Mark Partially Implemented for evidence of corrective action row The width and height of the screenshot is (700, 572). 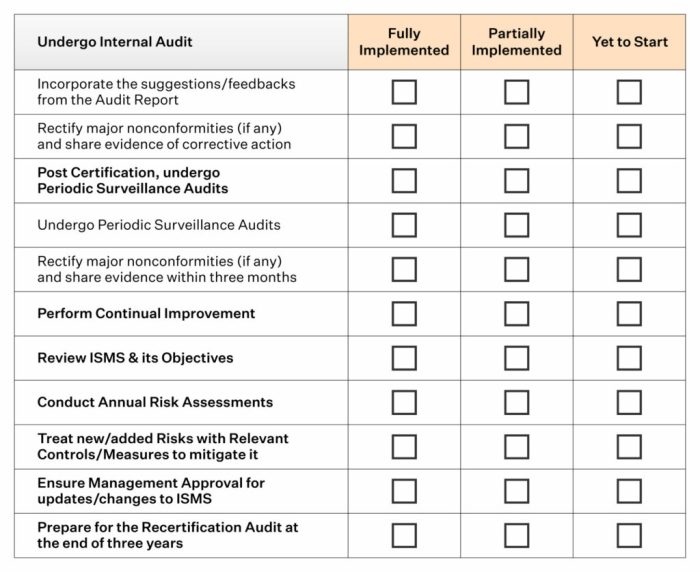(x=517, y=136)
